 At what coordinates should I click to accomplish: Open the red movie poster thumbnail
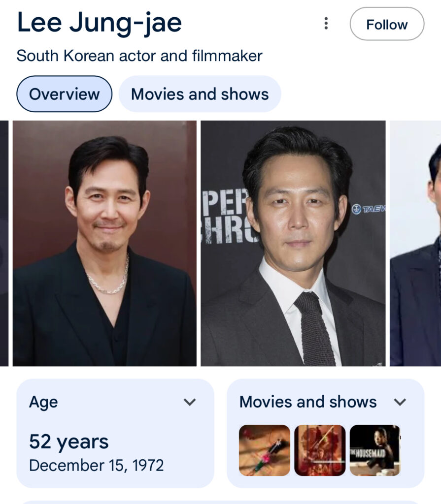[320, 450]
